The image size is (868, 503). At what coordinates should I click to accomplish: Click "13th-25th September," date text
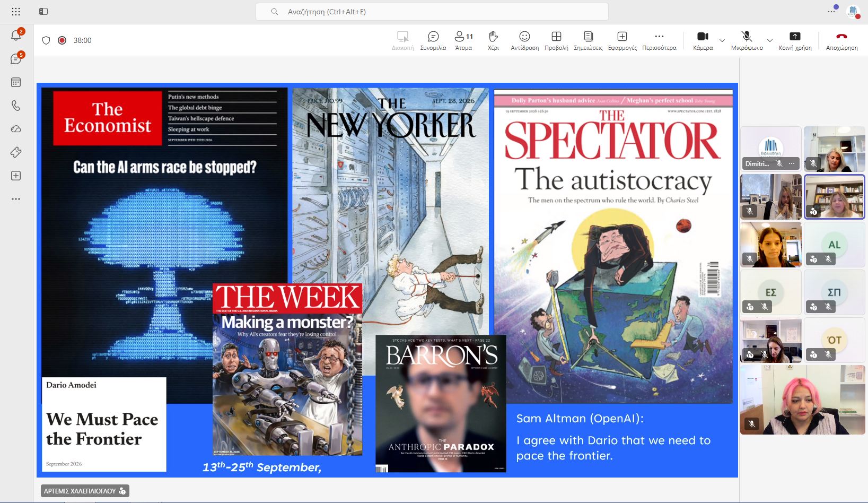[262, 467]
